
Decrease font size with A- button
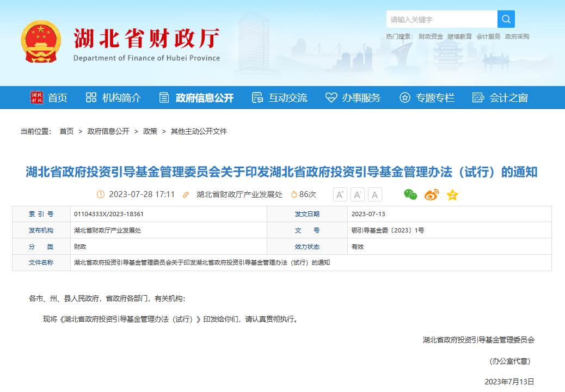point(358,194)
